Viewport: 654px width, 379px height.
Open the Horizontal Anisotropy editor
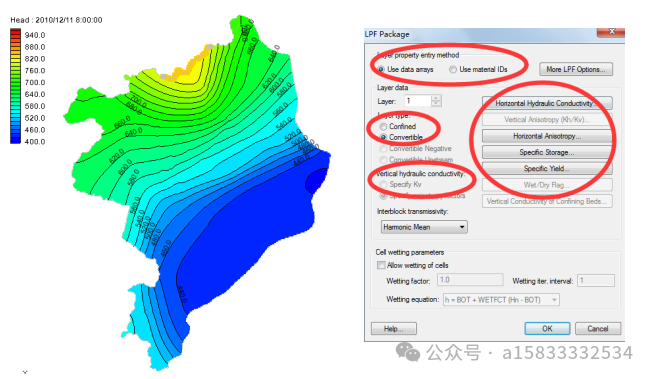pos(547,136)
